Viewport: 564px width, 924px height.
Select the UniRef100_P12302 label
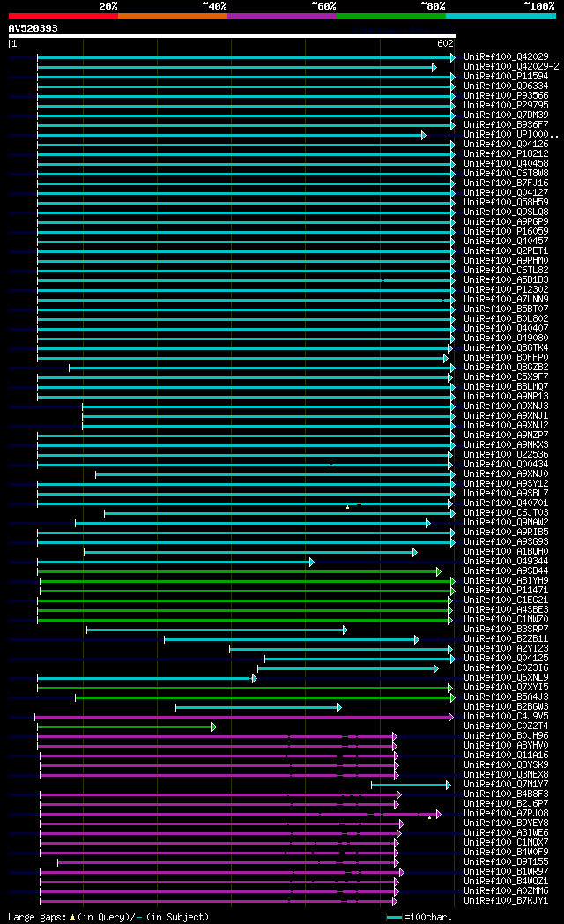point(506,290)
